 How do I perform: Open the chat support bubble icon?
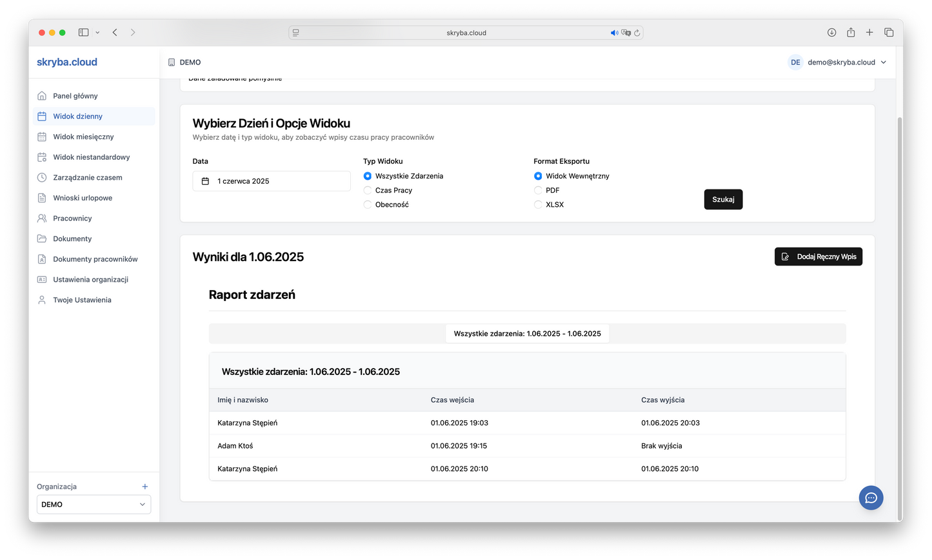pos(871,497)
